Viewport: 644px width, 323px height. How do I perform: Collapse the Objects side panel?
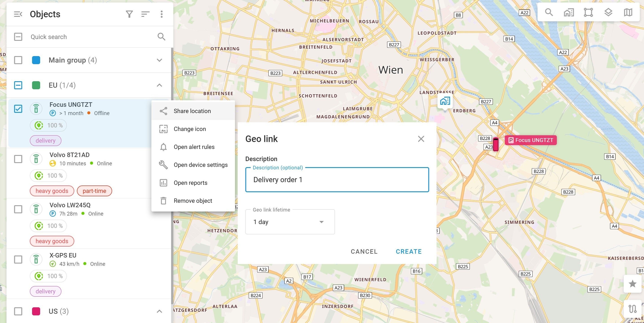pos(18,14)
